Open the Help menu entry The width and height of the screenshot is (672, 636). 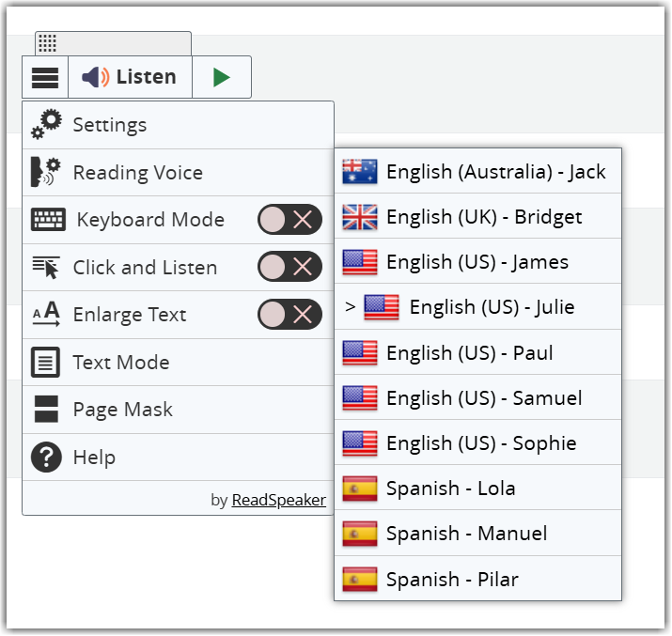click(x=178, y=457)
